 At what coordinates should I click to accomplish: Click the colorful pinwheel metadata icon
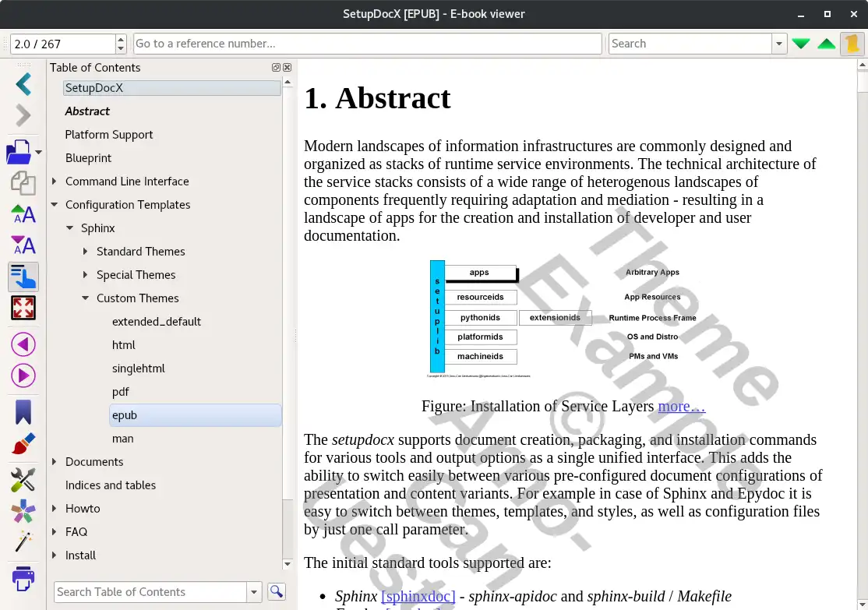click(23, 511)
